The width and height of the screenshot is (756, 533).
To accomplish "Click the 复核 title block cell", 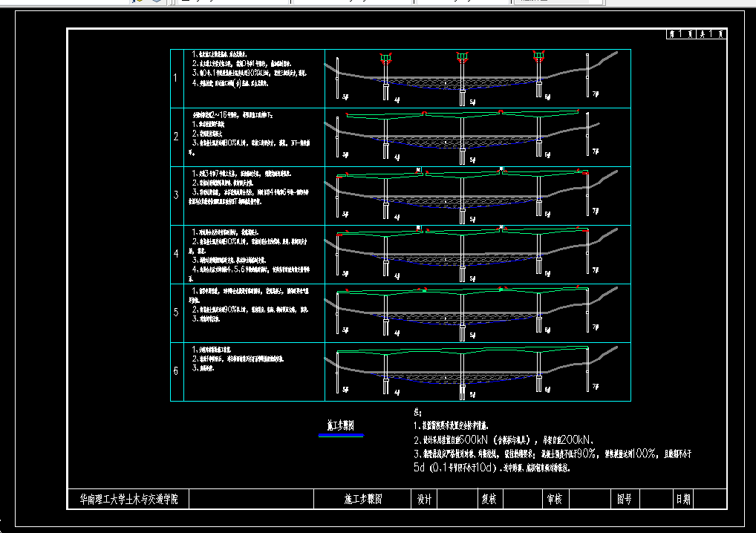I will 490,500.
